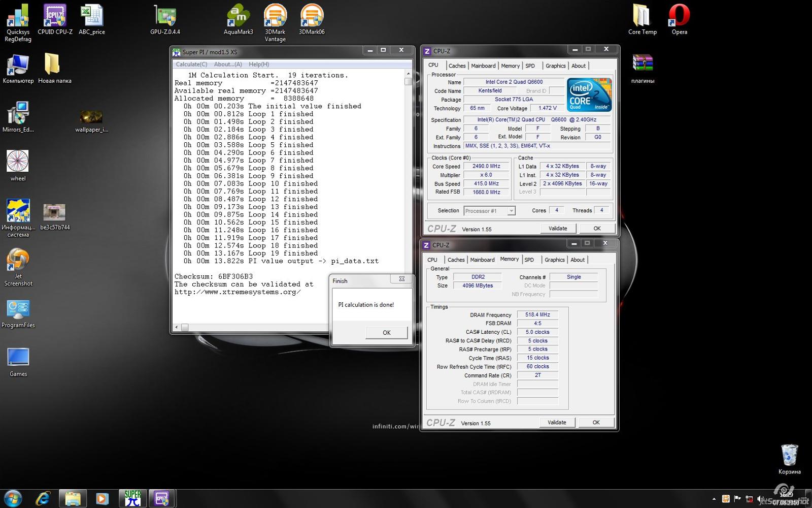Viewport: 812px width, 508px height.
Task: Click the taskbar clock
Action: (787, 498)
